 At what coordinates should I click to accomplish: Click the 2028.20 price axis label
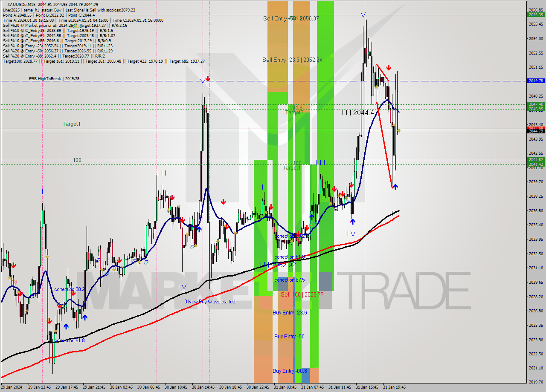[536, 296]
